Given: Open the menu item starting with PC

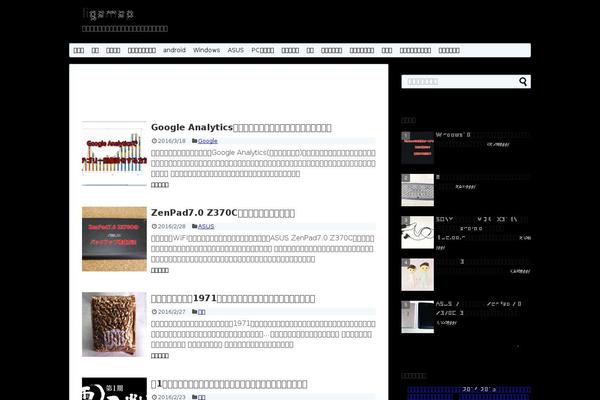Looking at the screenshot, I should point(262,50).
